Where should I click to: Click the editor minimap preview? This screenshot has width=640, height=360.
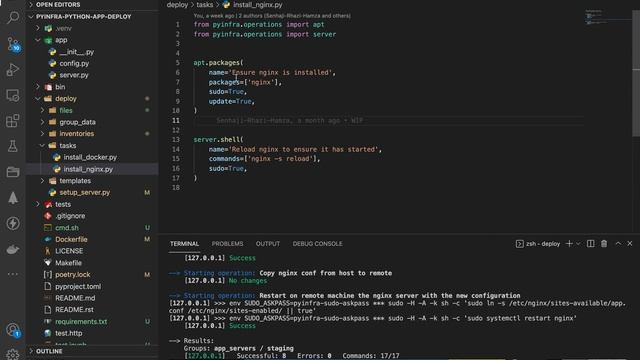point(596,18)
